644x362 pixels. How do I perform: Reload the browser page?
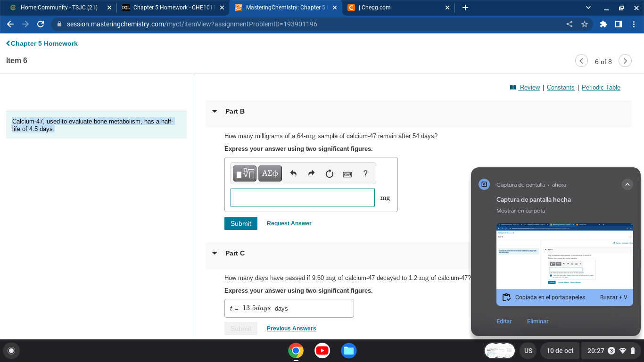click(41, 24)
